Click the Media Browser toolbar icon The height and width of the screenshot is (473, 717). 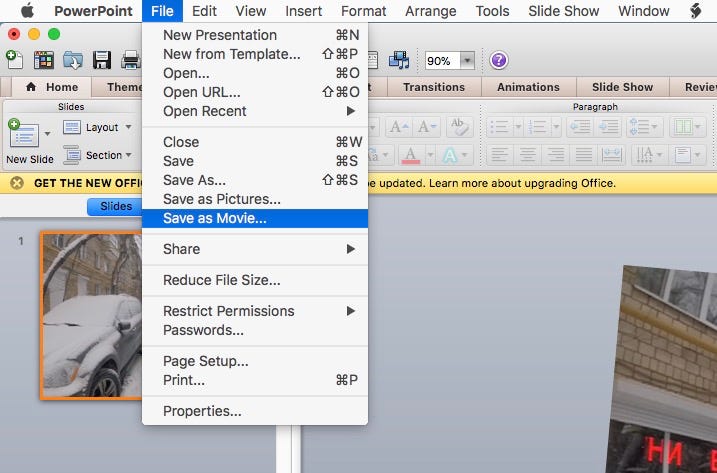click(x=399, y=60)
